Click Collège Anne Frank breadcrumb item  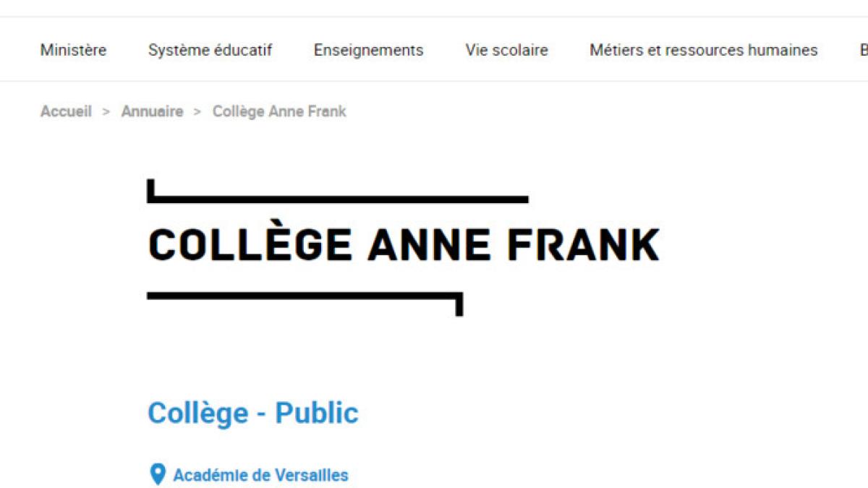[279, 111]
